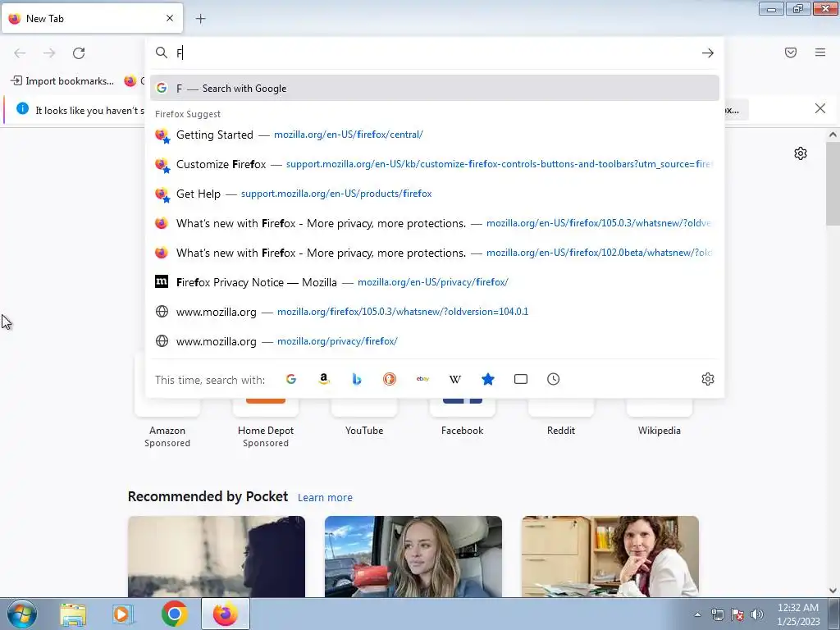Search this time with eBay icon
The image size is (840, 630).
tap(422, 379)
